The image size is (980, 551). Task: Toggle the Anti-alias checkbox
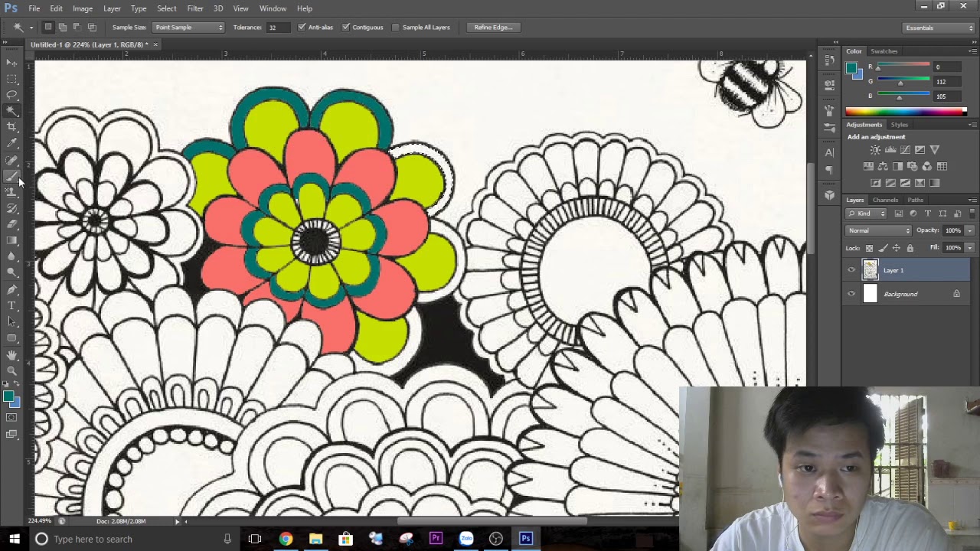[302, 28]
